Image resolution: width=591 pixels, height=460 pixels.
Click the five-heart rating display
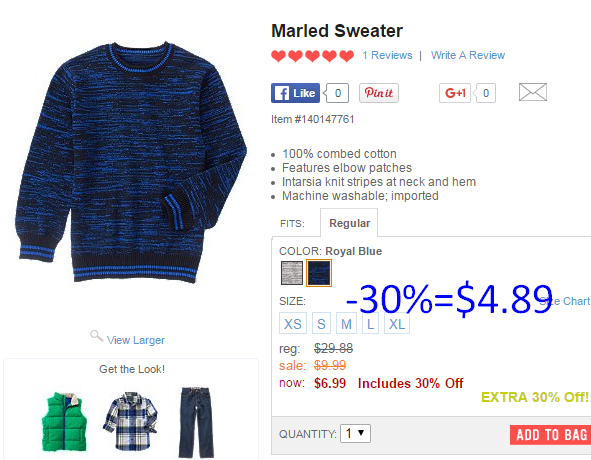[312, 56]
